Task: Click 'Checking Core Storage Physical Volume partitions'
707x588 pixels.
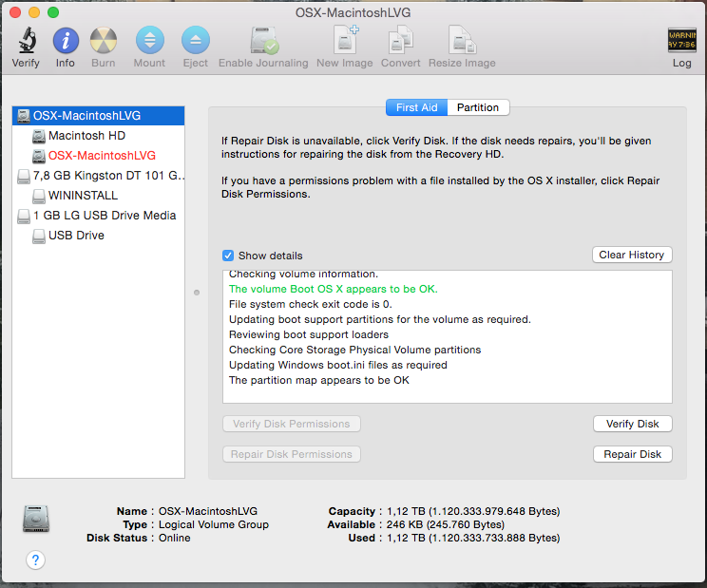Action: pyautogui.click(x=354, y=350)
